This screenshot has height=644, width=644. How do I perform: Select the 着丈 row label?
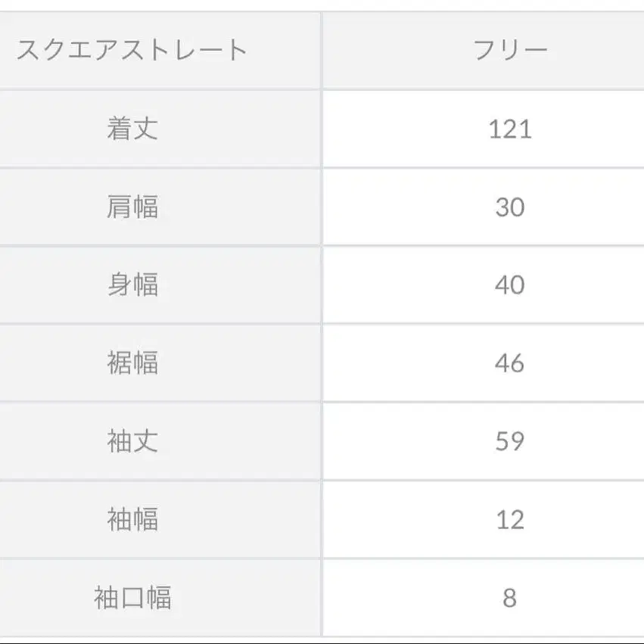[x=132, y=129]
